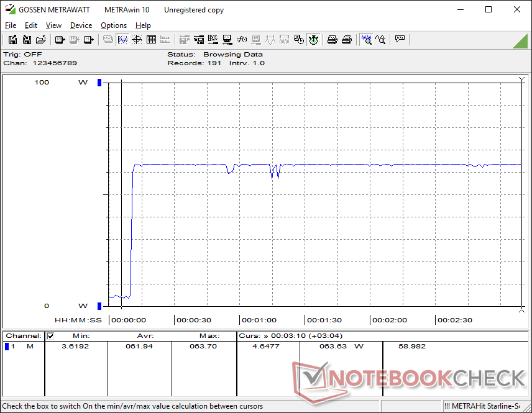Viewport: 532px width, 413px height.
Task: Click the HH:MM:SS time axis label
Action: (x=78, y=320)
